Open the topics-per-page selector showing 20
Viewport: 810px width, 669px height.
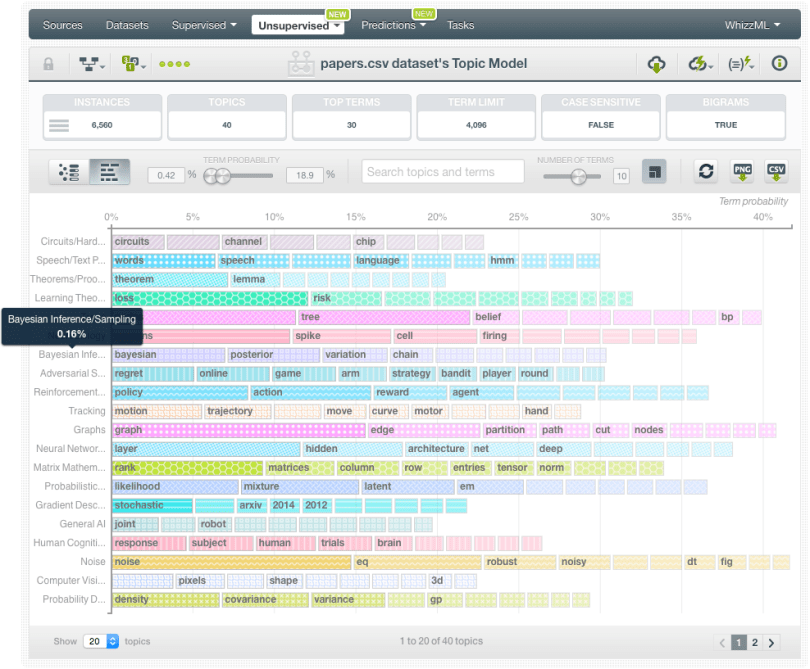pos(101,641)
